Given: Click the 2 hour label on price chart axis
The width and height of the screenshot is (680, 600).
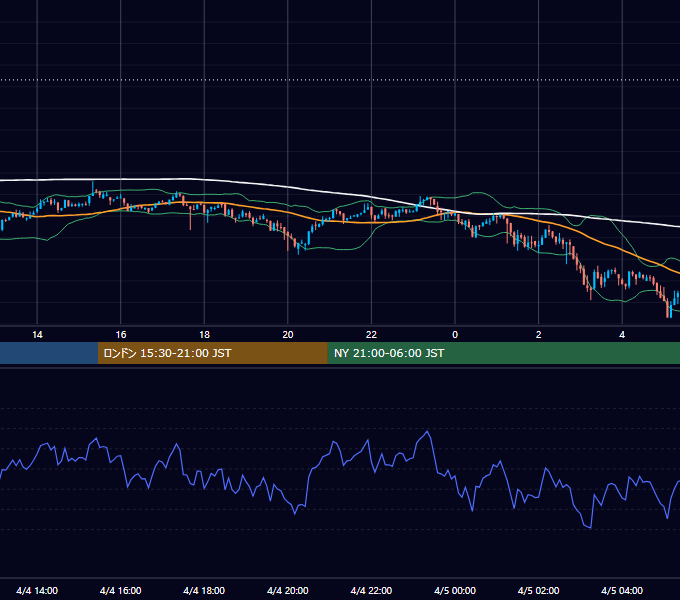Looking at the screenshot, I should (539, 335).
